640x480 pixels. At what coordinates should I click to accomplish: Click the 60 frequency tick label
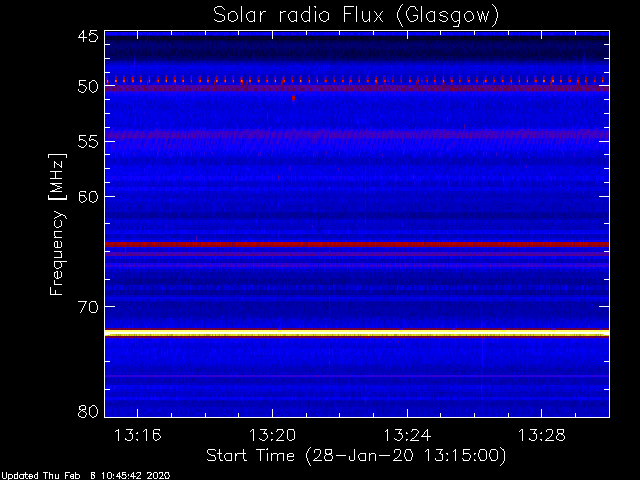[x=88, y=197]
